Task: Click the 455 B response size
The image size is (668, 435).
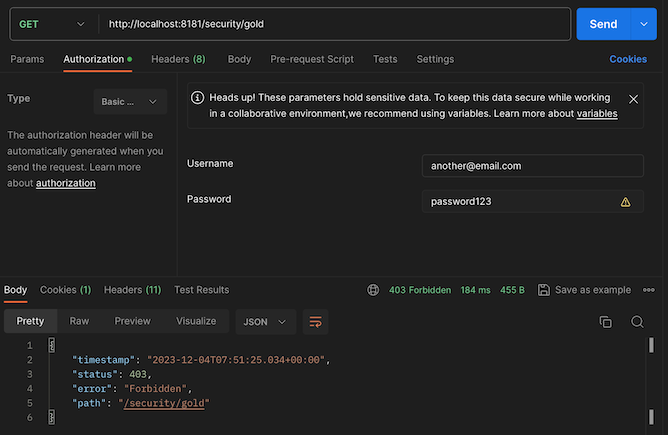Action: point(512,290)
